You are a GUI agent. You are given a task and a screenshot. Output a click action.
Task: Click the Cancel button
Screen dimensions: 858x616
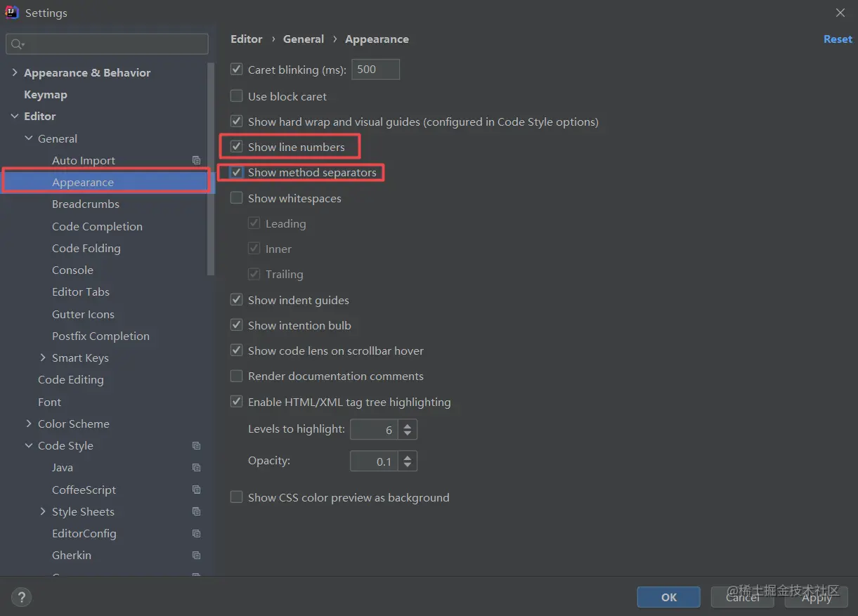[x=743, y=597]
